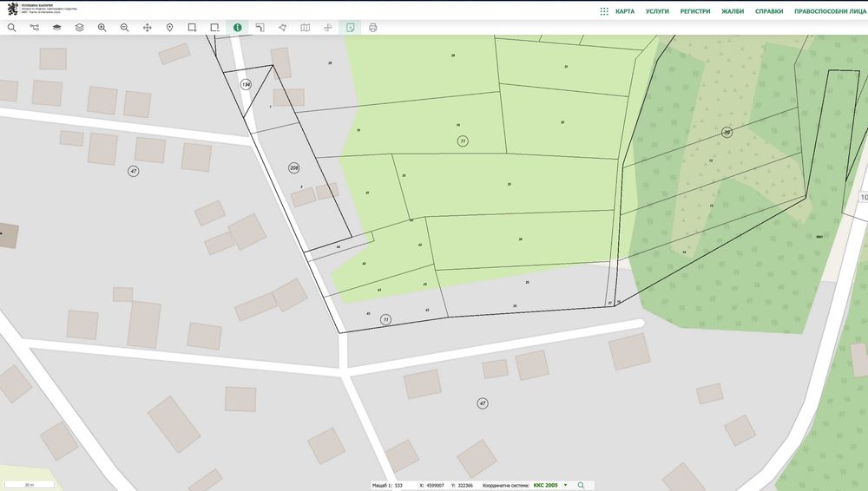Select the zoom in tool
The width and height of the screenshot is (868, 491).
click(x=102, y=28)
